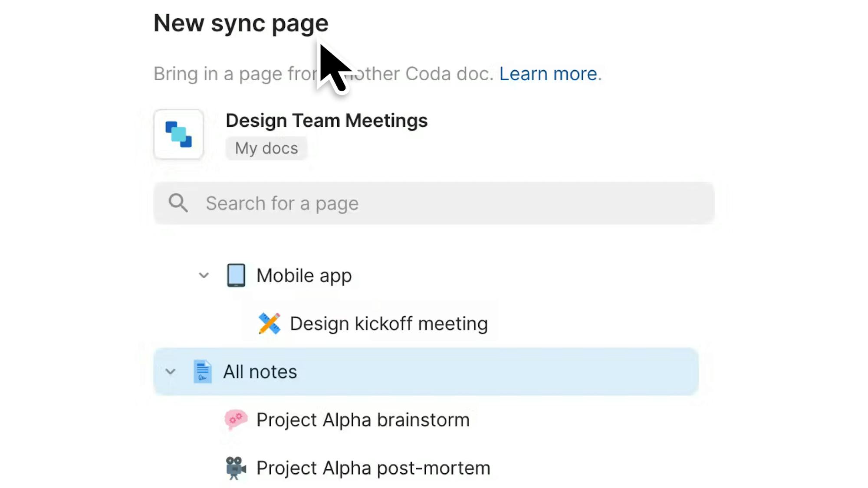This screenshot has height=488, width=868.
Task: Click the magnifying glass search icon
Action: point(178,203)
